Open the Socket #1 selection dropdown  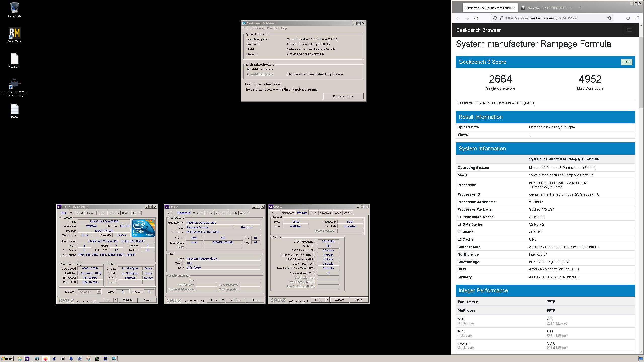click(x=89, y=292)
